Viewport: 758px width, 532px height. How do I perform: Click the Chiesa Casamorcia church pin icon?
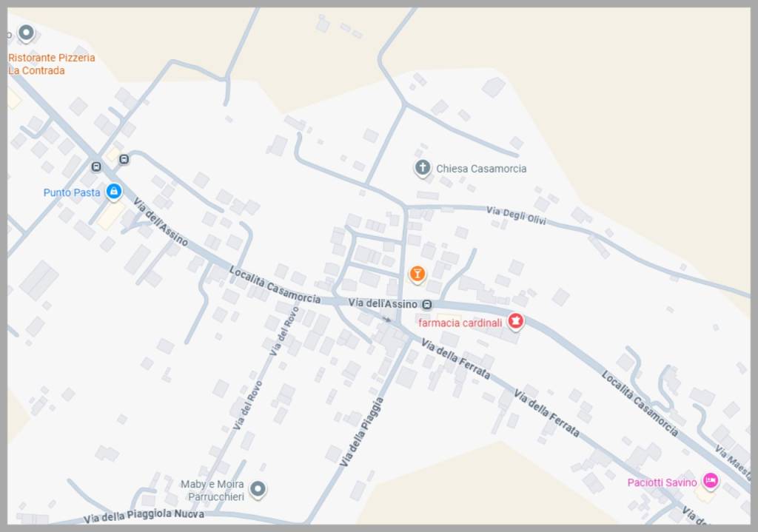pos(423,168)
